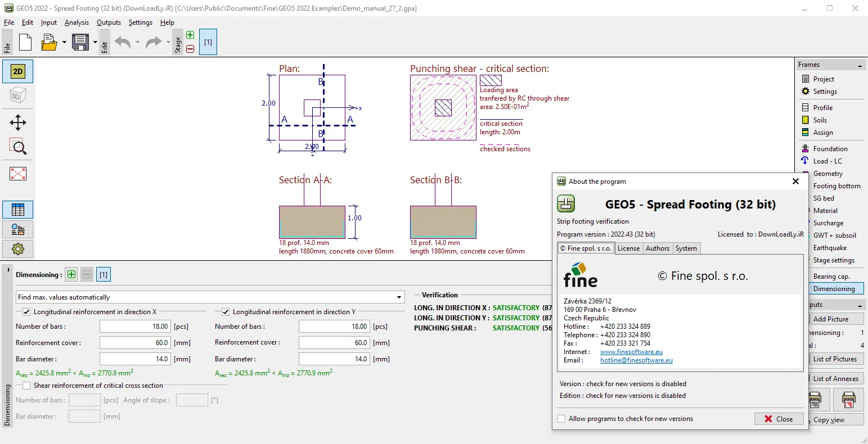Select the Dimensioning frame

pos(835,289)
